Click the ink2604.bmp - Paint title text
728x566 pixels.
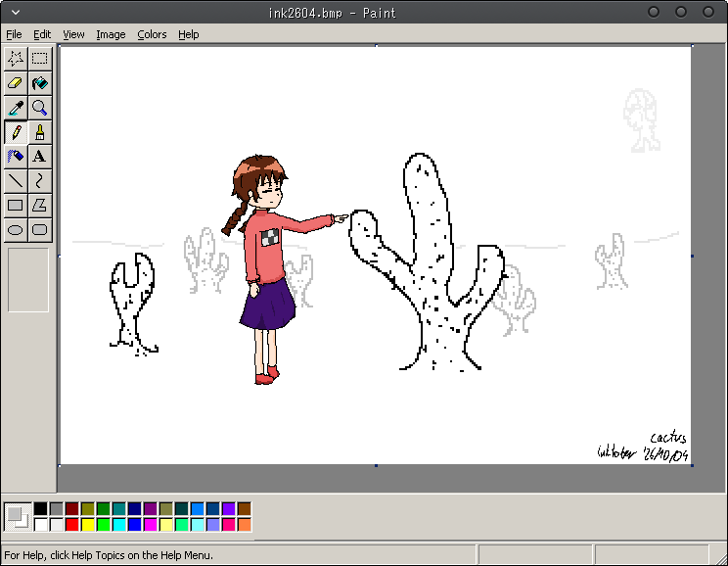(x=333, y=13)
